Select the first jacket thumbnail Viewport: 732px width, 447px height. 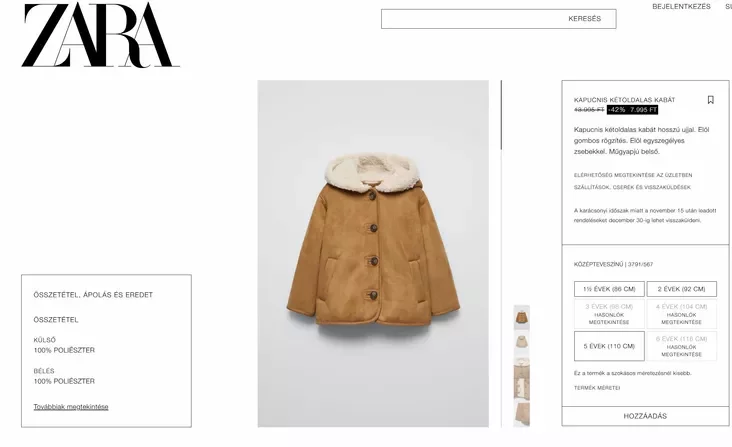pyautogui.click(x=521, y=317)
